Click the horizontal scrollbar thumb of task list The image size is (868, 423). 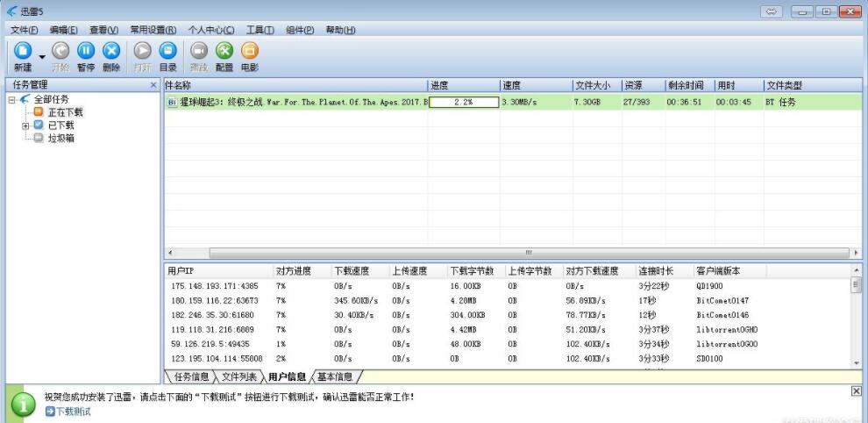point(528,252)
